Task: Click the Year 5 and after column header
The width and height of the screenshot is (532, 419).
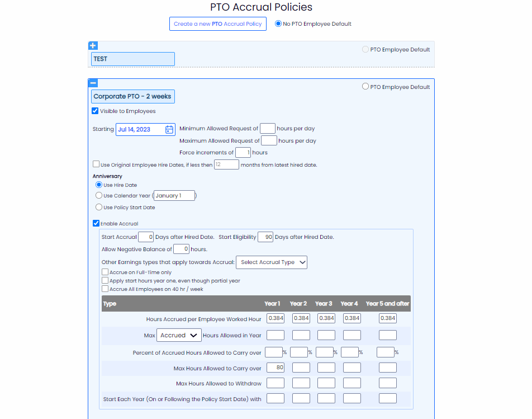Action: coord(387,304)
